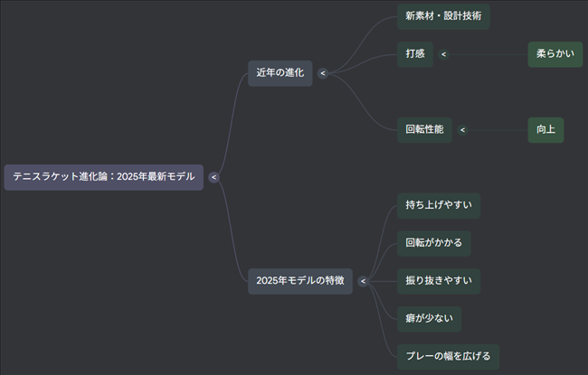Image resolution: width=588 pixels, height=375 pixels.
Task: Collapse the 2025年モデルの特徴 branch chevron
Action: (x=363, y=281)
